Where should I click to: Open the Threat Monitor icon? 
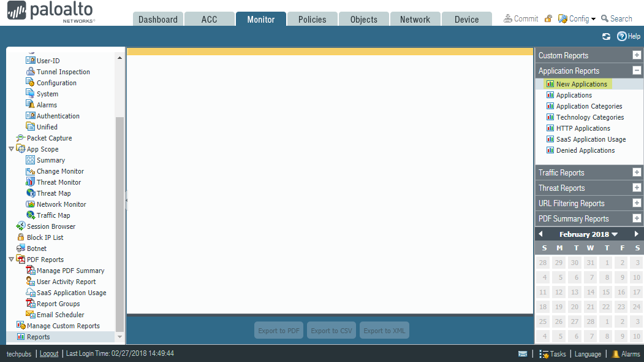click(x=31, y=182)
